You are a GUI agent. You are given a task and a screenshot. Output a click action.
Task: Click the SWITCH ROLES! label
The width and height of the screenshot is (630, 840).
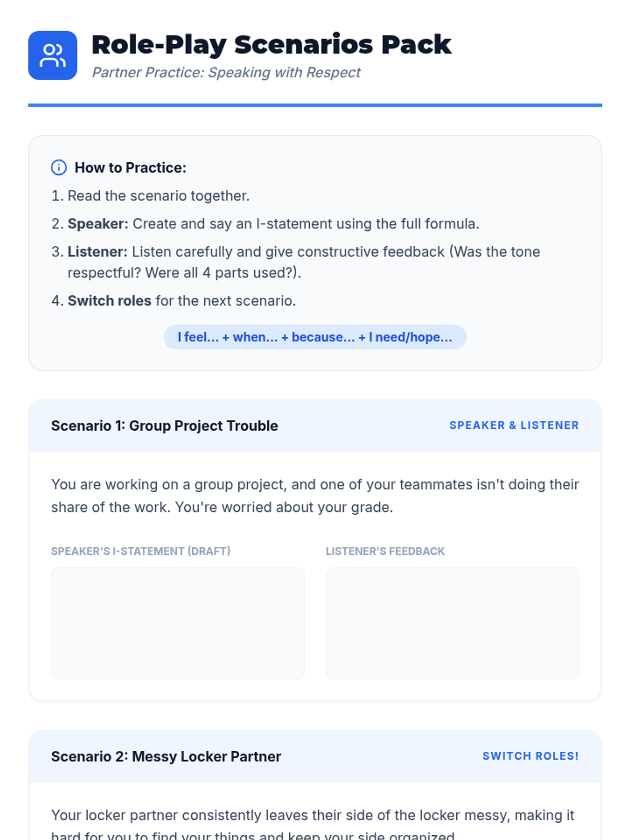pyautogui.click(x=531, y=756)
